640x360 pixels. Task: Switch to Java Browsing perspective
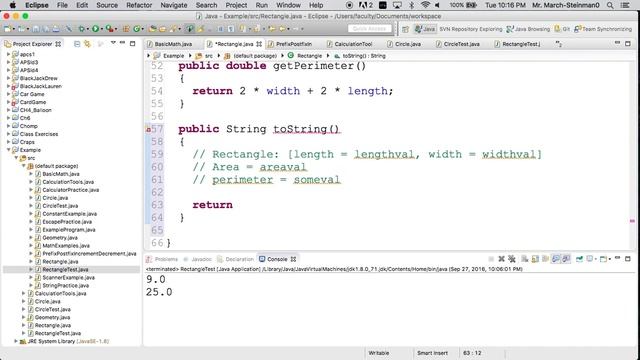pos(528,29)
